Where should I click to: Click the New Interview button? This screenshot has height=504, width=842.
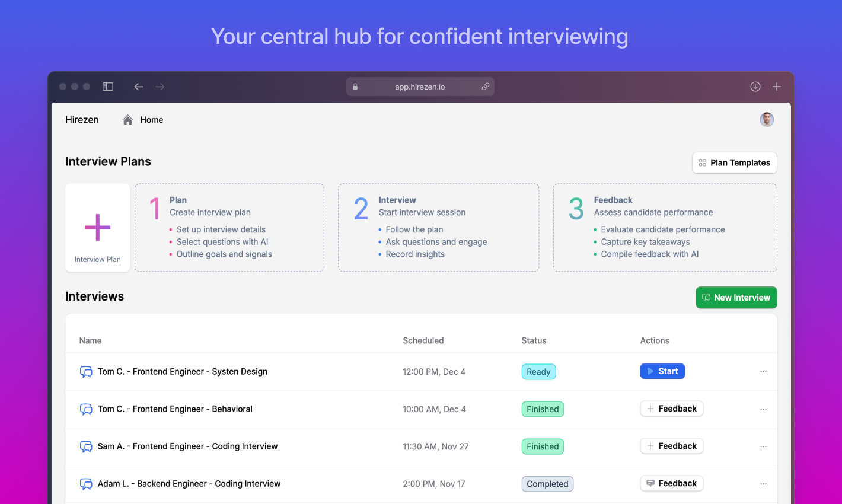click(736, 298)
